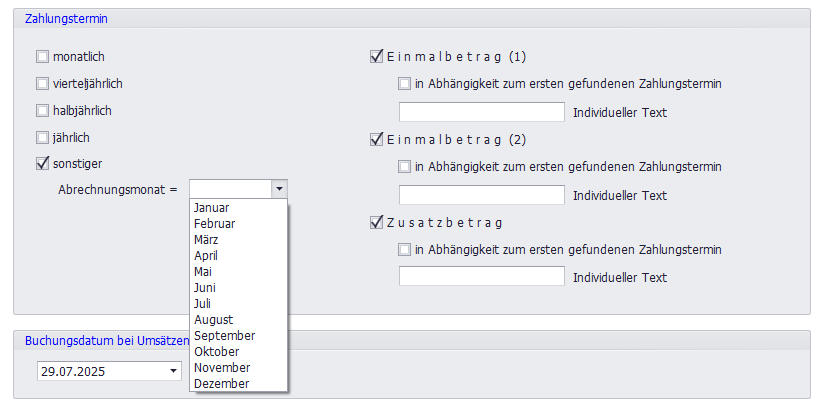
Task: Focus Individueller Text field under Zusatzbetrag
Action: point(481,276)
